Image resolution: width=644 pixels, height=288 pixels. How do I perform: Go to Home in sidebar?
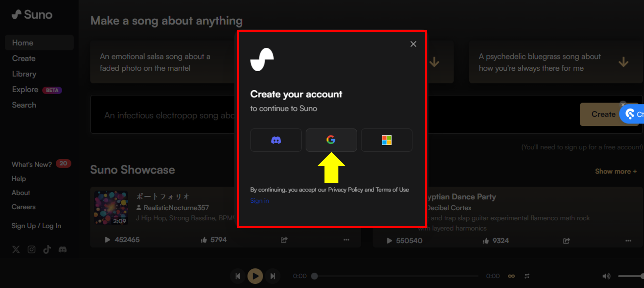(39, 43)
